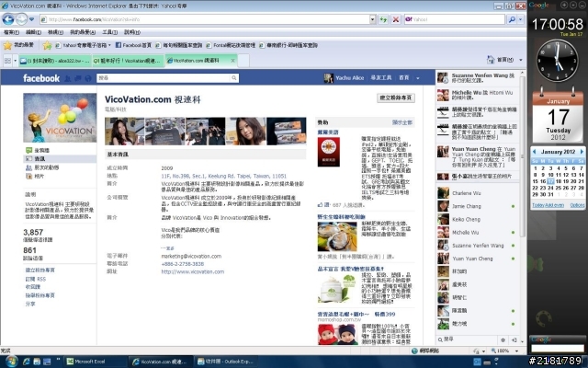Open the 編輯(E) Edit menu

click(x=33, y=32)
